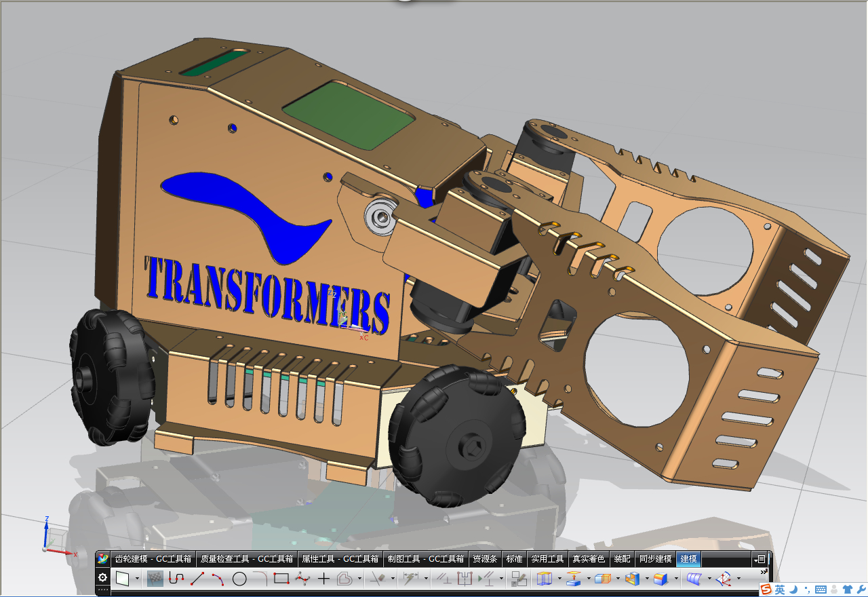Click the Geometric Constraints tool
This screenshot has height=597, width=868.
(x=444, y=579)
